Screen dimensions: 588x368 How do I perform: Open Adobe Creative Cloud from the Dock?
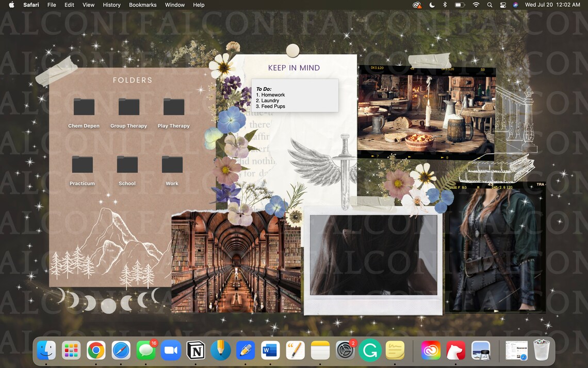pos(431,350)
